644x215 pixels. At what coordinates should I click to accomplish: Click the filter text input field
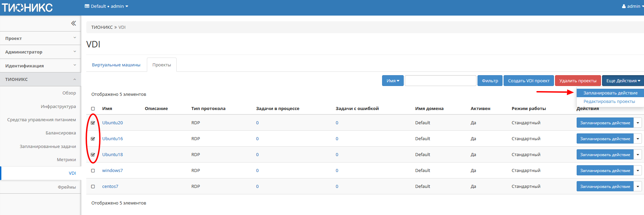(440, 81)
